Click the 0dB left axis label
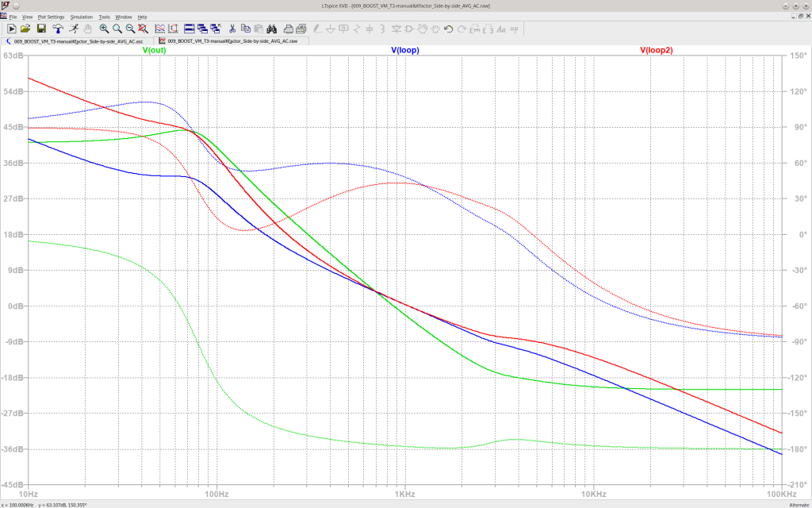The image size is (812, 508). point(16,306)
